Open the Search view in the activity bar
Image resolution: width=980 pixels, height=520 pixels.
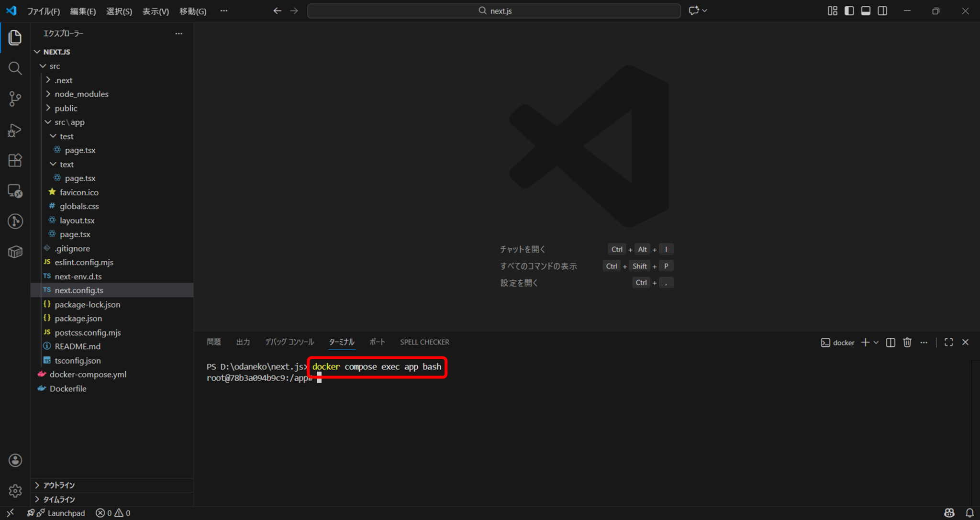pyautogui.click(x=15, y=68)
